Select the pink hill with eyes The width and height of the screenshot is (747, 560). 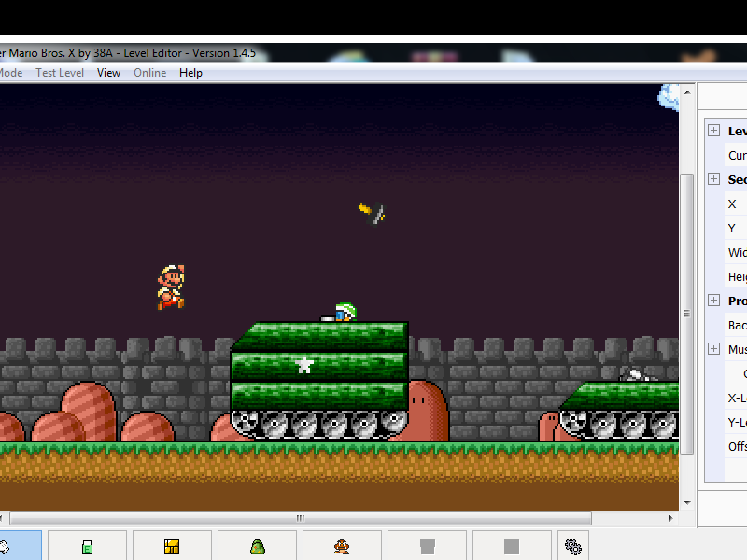pyautogui.click(x=427, y=410)
